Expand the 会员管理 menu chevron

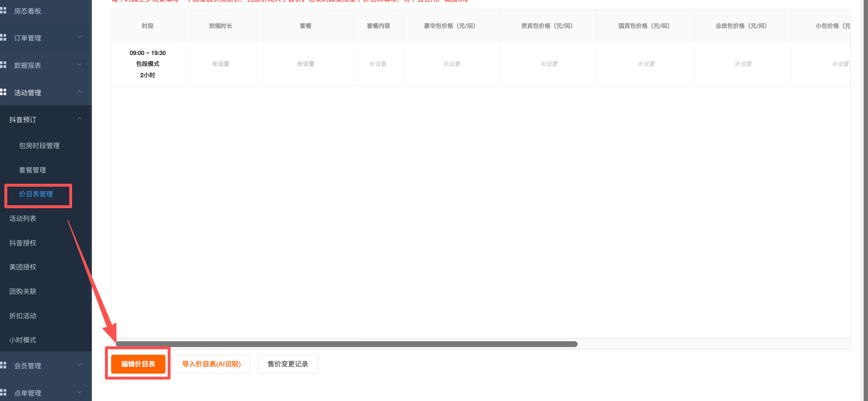tap(79, 365)
